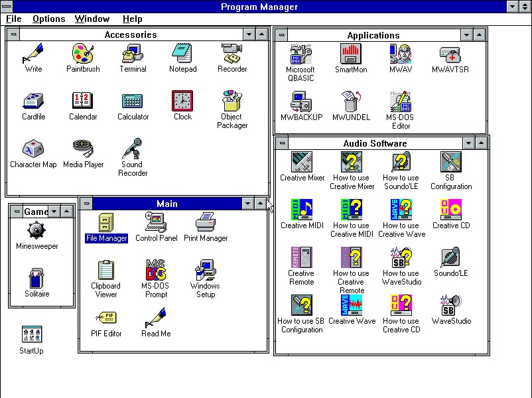Select the WaveStudio icon
This screenshot has width=532, height=398.
pos(451,306)
